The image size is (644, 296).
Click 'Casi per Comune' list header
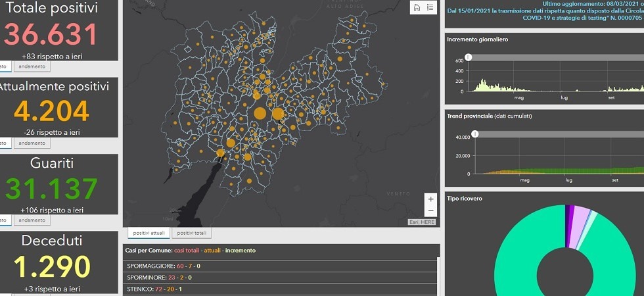coord(190,251)
